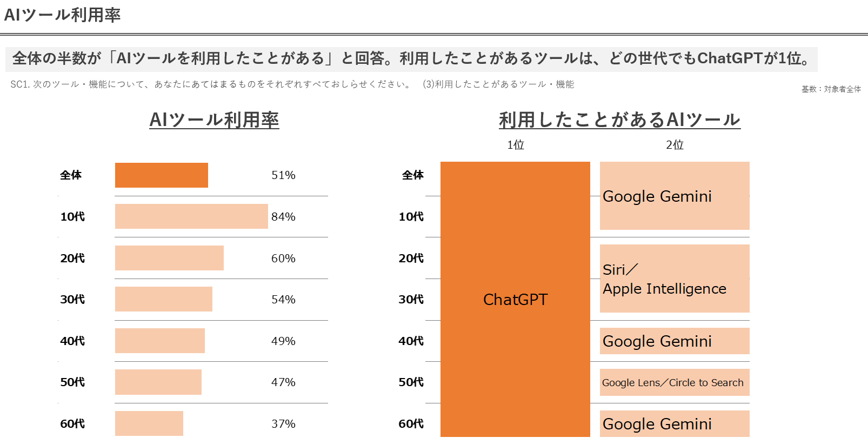Click the 50代 usage bar at 47%
This screenshot has height=444, width=868.
[158, 382]
